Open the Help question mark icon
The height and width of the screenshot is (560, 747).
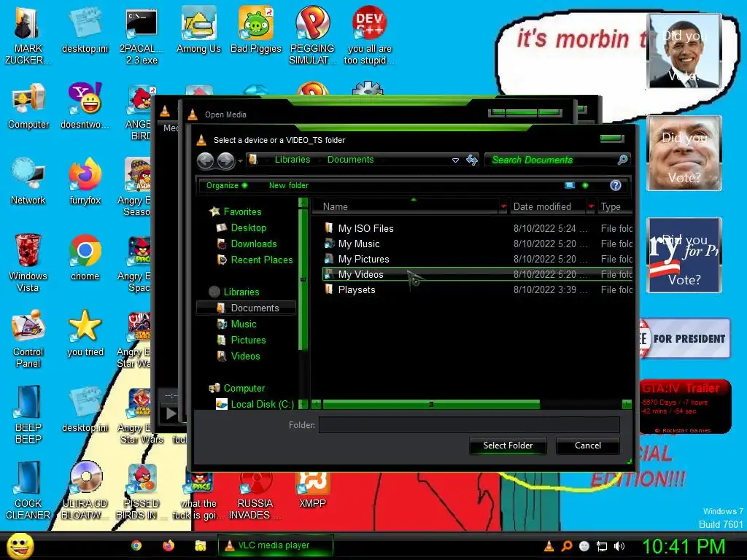[616, 185]
